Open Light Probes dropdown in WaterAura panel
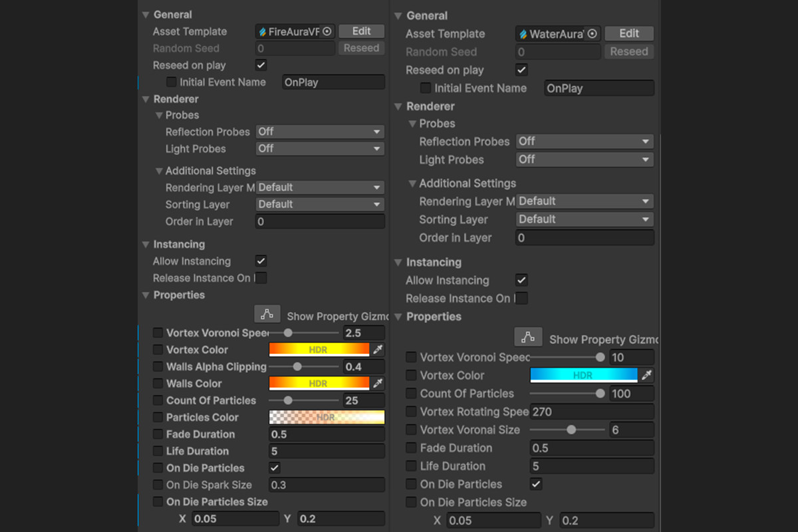Viewport: 798px width, 532px height. (x=585, y=160)
